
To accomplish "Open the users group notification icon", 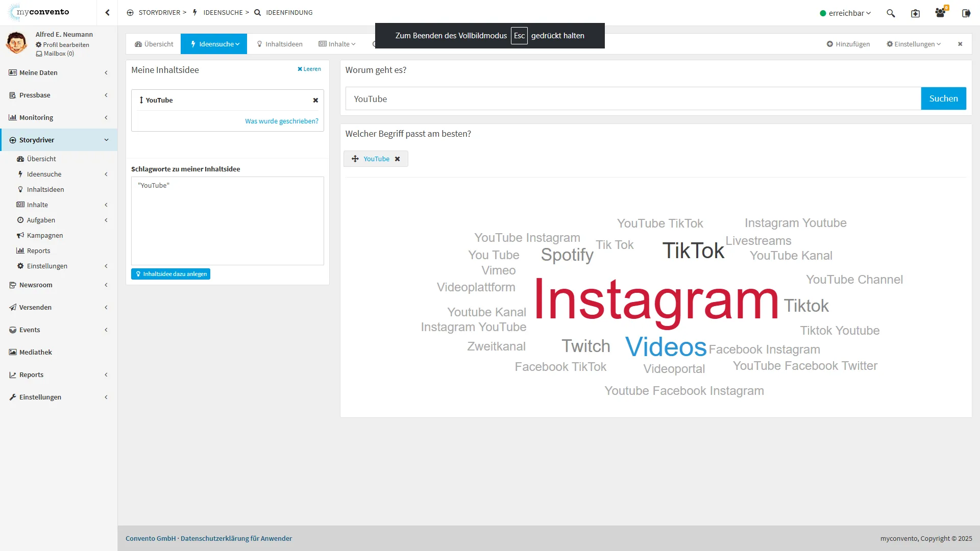I will (x=940, y=13).
